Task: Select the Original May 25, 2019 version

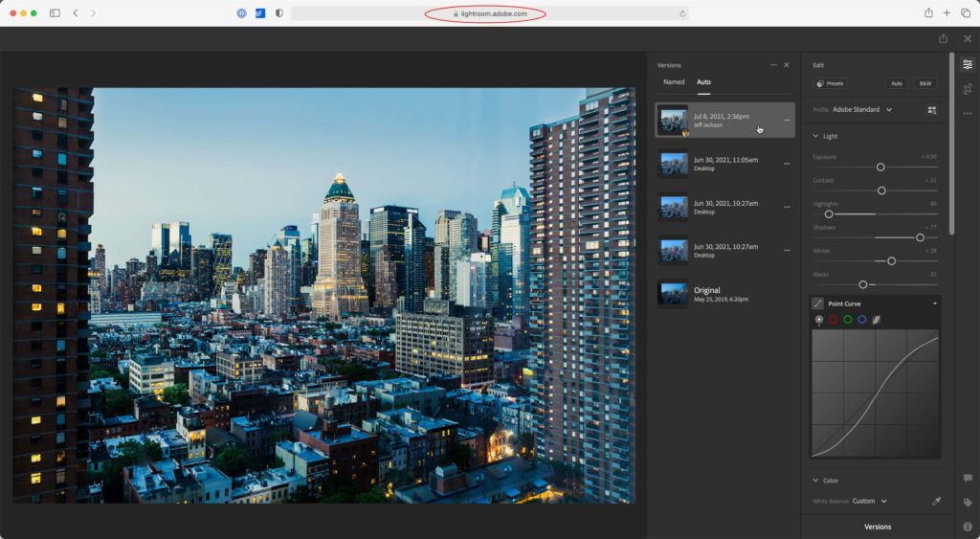Action: (x=725, y=294)
